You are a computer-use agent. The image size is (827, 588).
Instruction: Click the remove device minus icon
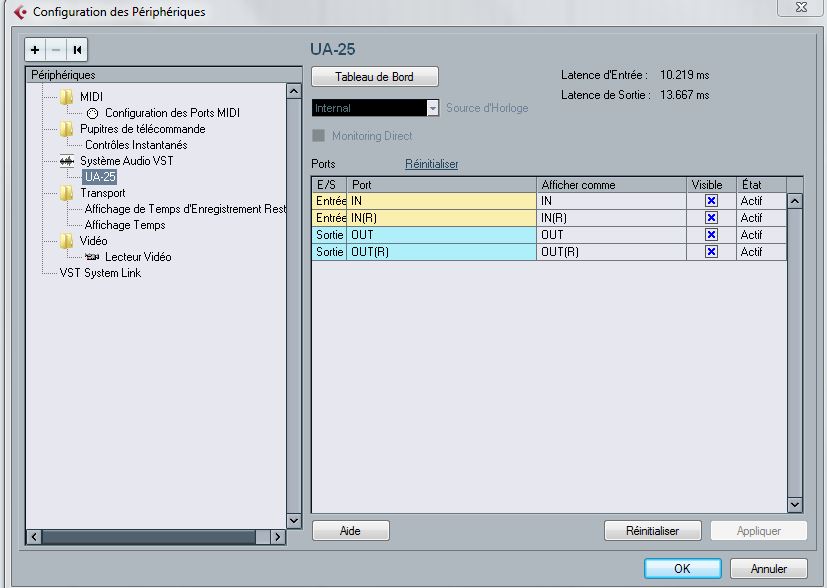click(x=56, y=50)
